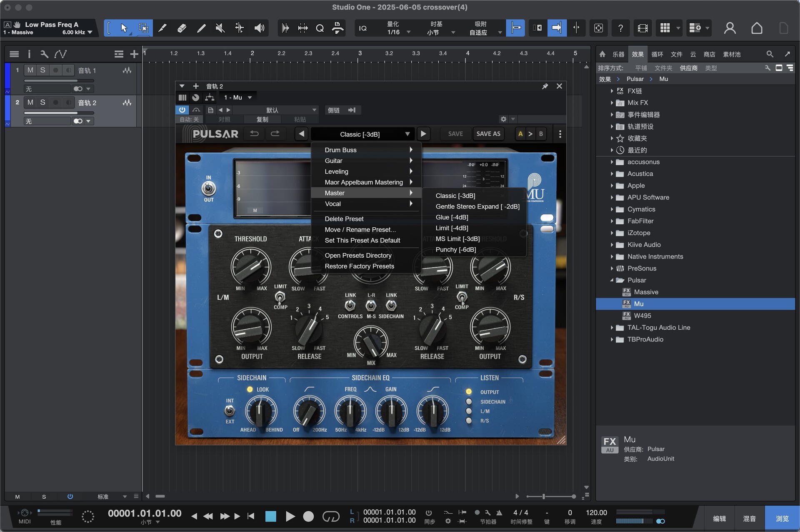This screenshot has width=800, height=532.
Task: Click the A preset slot button
Action: pyautogui.click(x=520, y=134)
